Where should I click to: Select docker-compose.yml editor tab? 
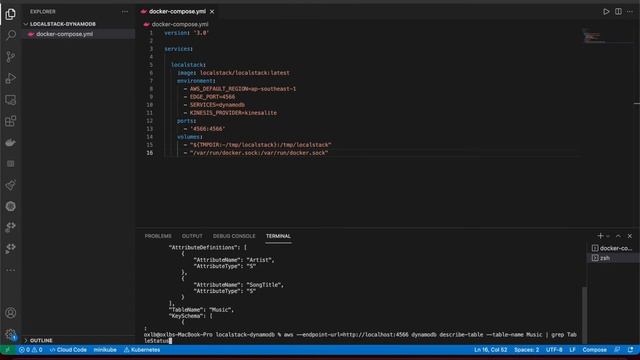[x=177, y=11]
